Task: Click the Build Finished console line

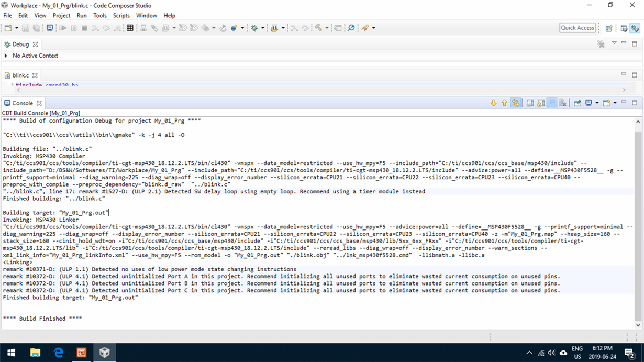Action: [42, 319]
